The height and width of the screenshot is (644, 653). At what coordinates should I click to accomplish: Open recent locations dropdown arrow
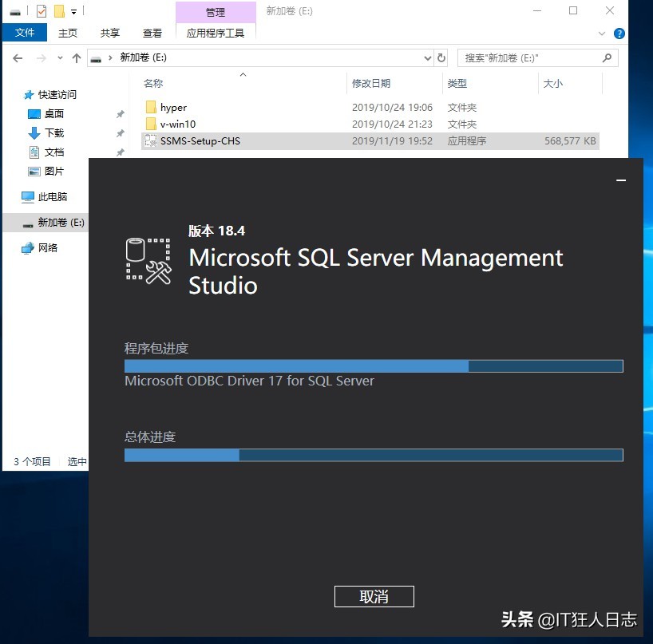point(61,58)
